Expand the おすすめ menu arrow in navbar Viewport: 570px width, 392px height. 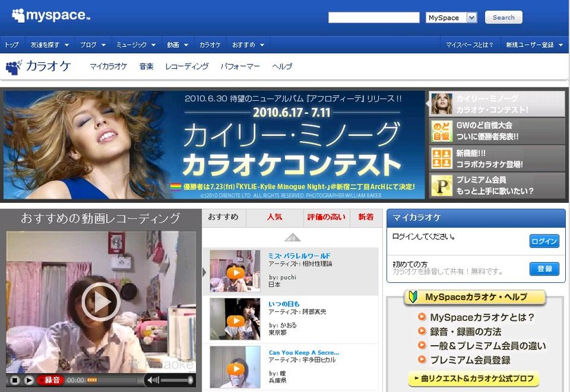(262, 45)
